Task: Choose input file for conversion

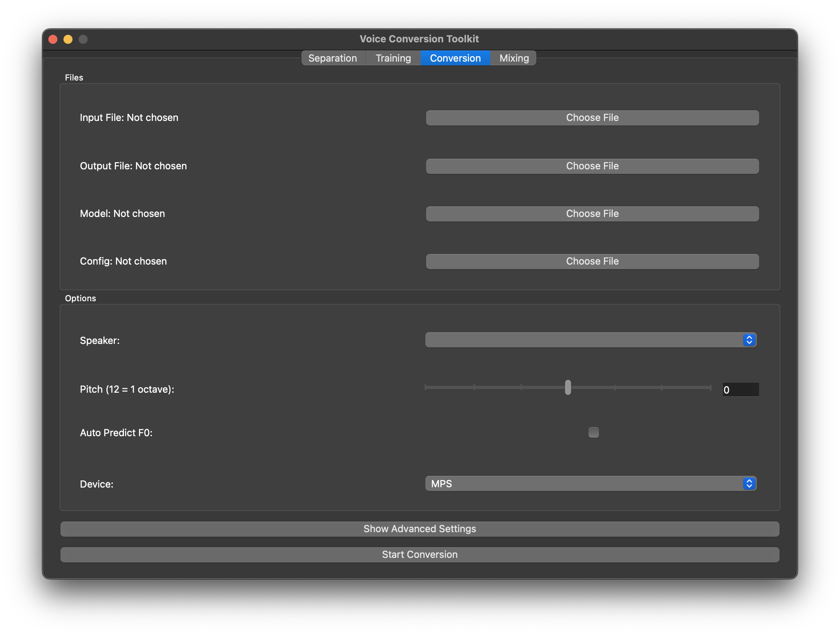Action: click(x=593, y=118)
